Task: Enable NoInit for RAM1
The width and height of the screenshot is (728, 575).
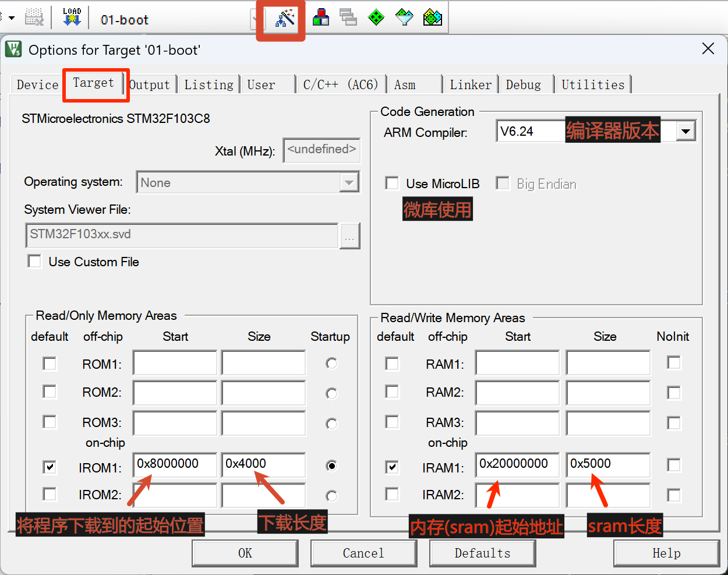Action: coord(674,363)
